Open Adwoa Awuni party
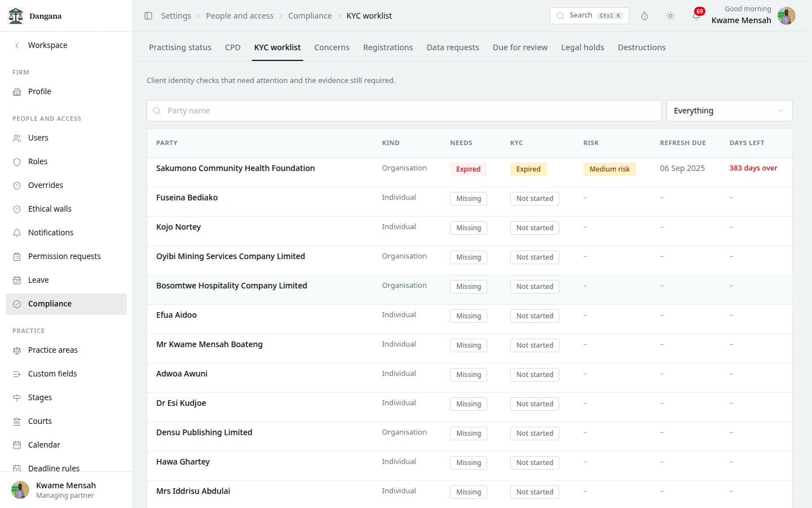Image resolution: width=812 pixels, height=508 pixels. [182, 374]
